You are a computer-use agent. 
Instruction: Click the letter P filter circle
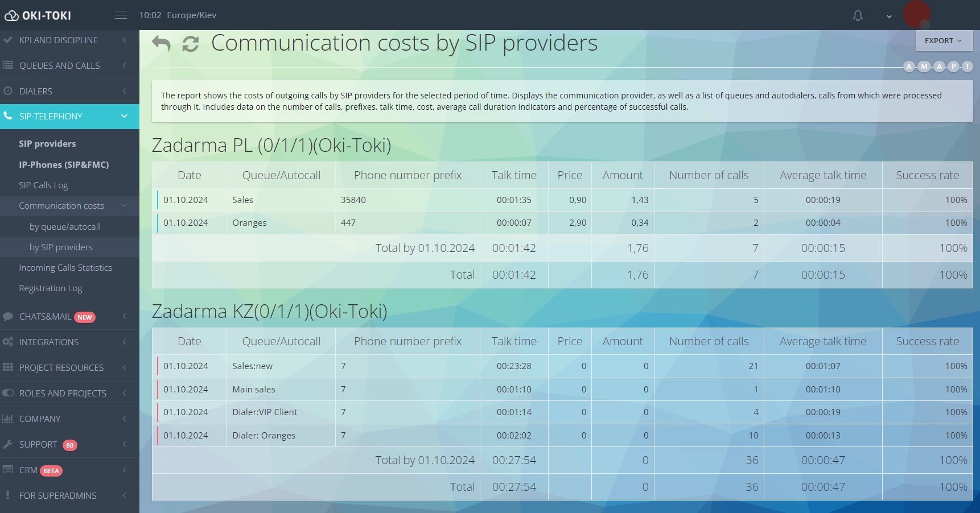[x=954, y=67]
